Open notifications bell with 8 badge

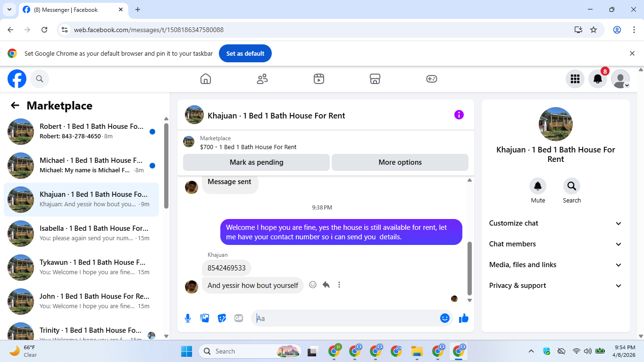tap(598, 79)
